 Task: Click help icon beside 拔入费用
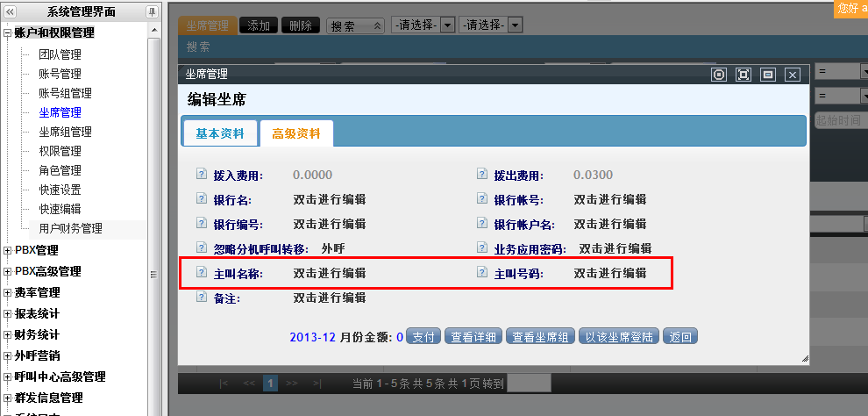(201, 175)
